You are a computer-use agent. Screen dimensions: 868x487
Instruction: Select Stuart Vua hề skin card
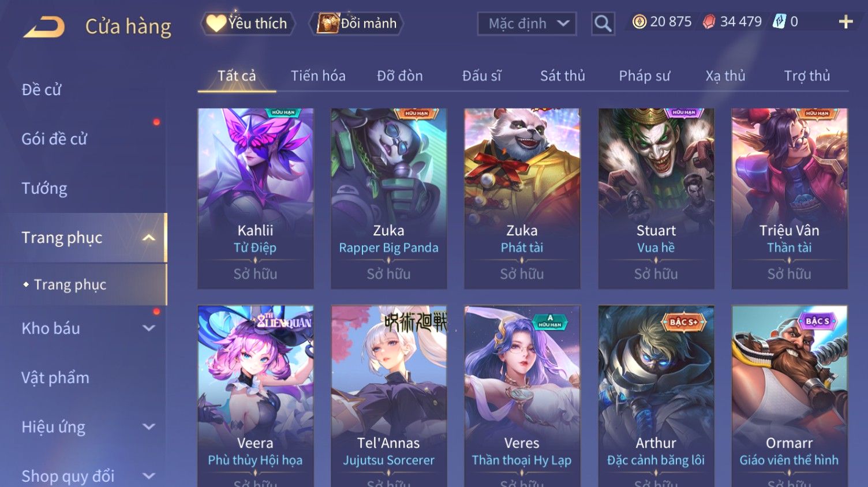656,198
